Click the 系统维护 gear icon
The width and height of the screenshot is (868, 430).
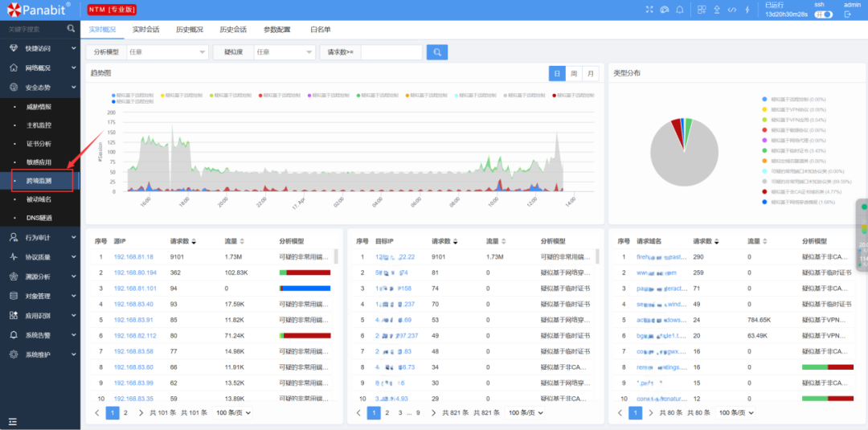click(14, 354)
